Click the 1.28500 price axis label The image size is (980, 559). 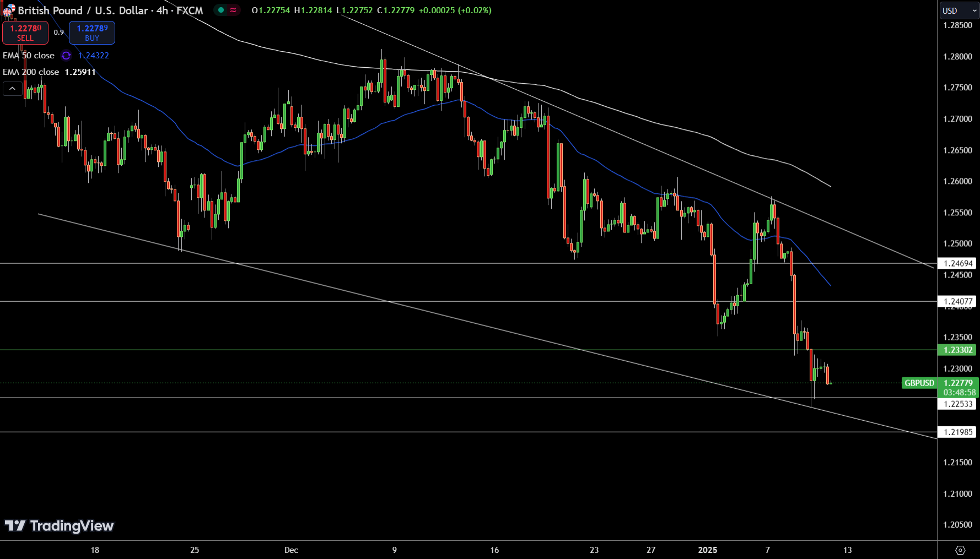957,25
